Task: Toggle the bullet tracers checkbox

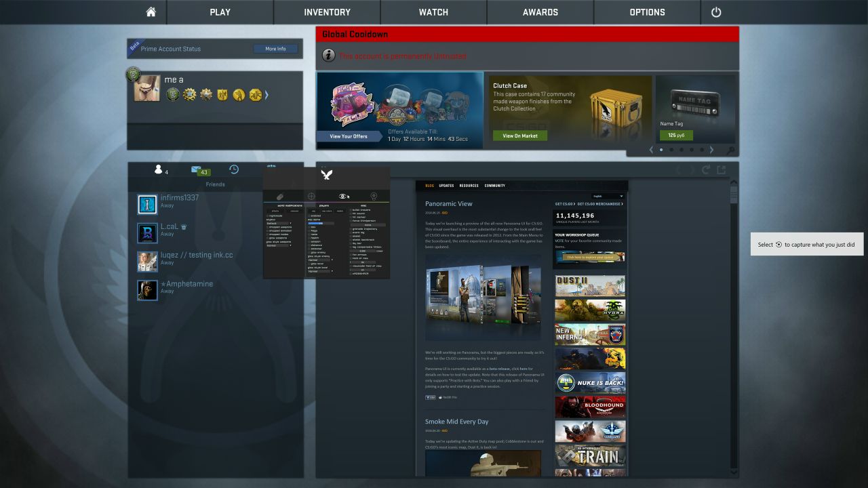Action: tap(351, 210)
